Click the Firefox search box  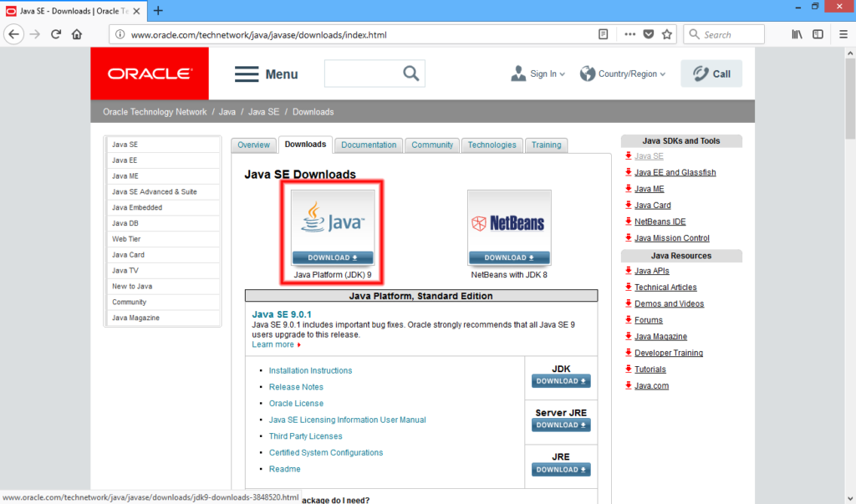tap(724, 34)
